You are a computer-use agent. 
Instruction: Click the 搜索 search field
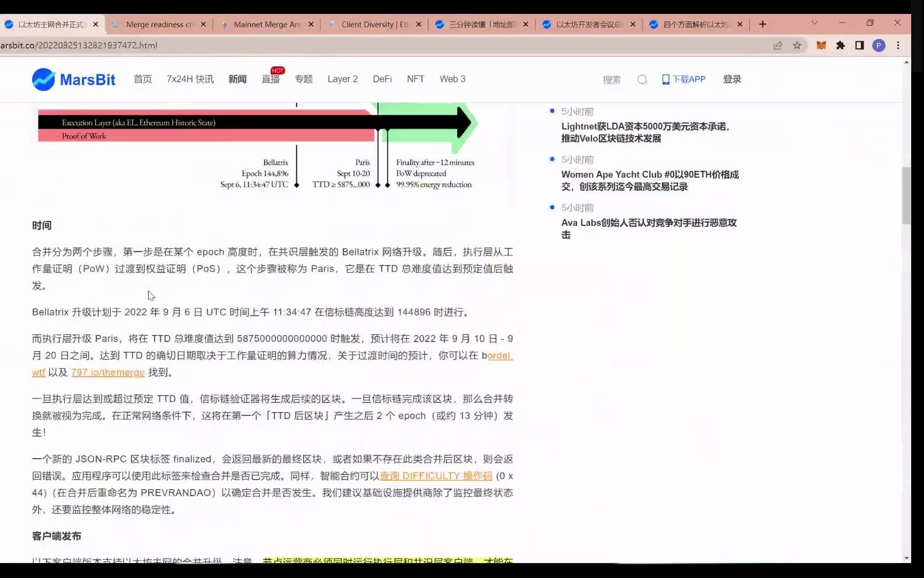click(612, 80)
